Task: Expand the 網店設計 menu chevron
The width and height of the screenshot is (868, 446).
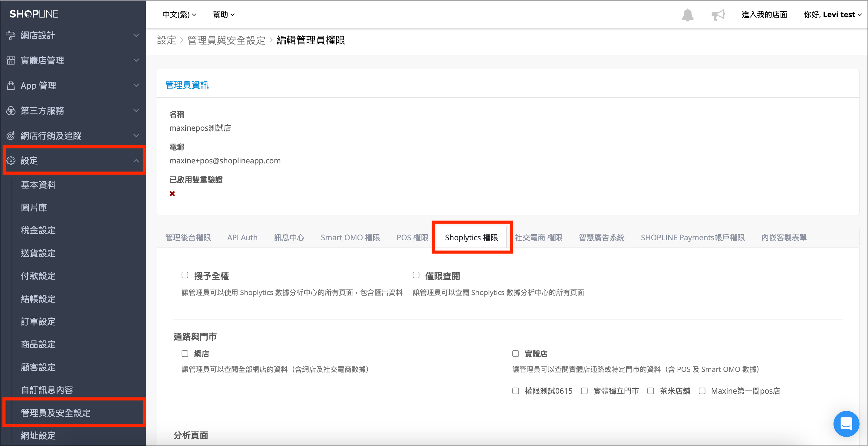Action: pyautogui.click(x=136, y=35)
